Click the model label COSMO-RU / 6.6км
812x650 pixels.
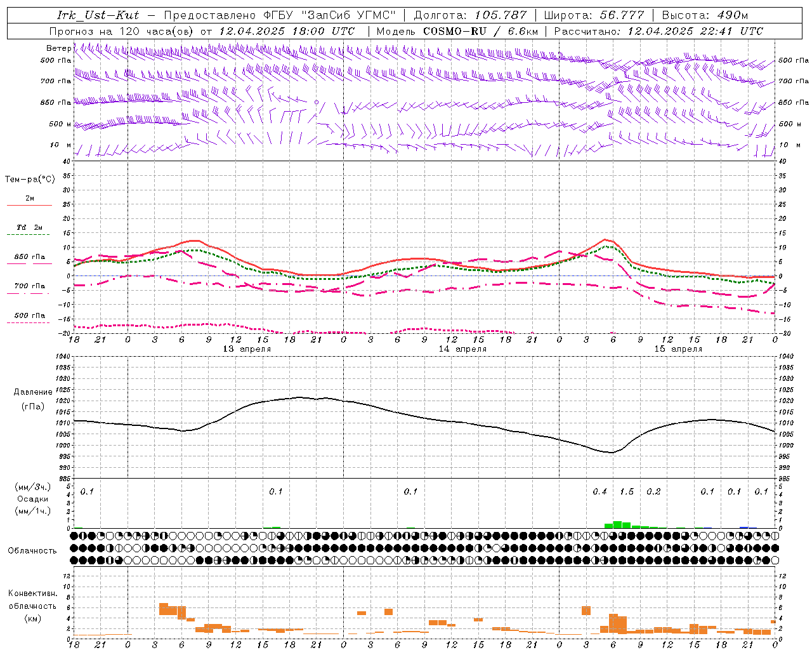pos(481,31)
